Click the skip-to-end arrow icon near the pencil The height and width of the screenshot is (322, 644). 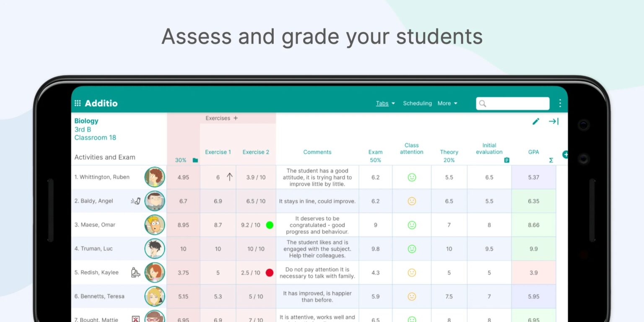click(x=554, y=121)
